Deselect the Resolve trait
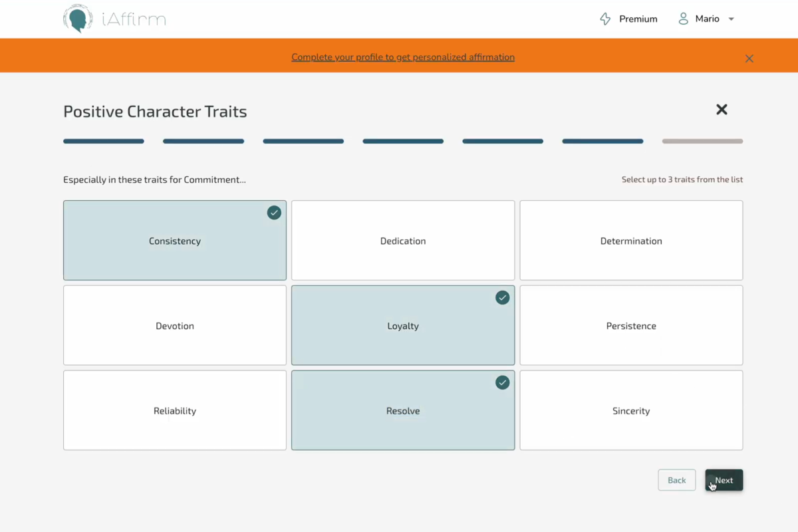 403,410
